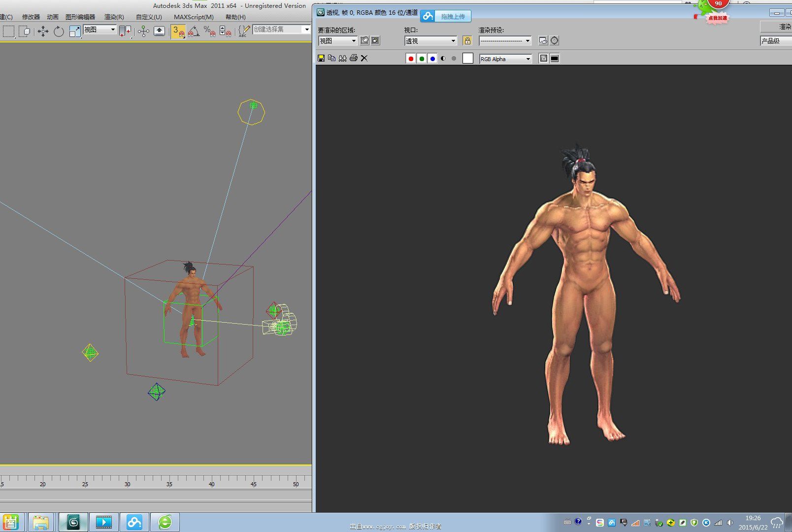This screenshot has width=792, height=532.
Task: Toggle the green channel display
Action: (422, 59)
